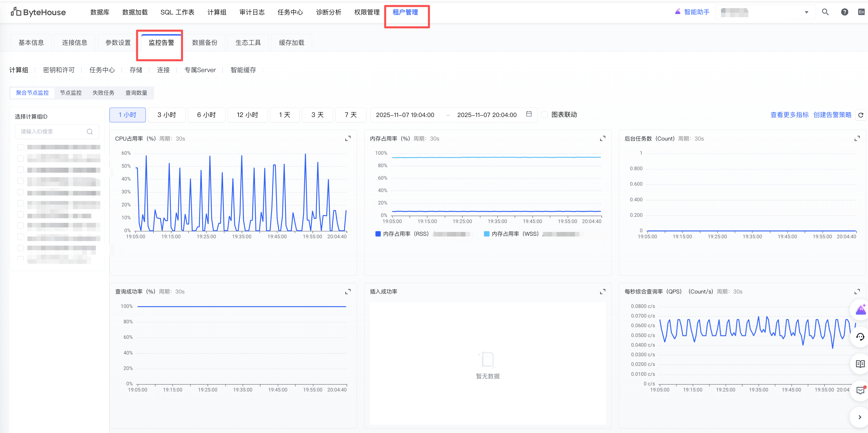Click the 创建告警策略 link
The image size is (868, 433).
(832, 115)
